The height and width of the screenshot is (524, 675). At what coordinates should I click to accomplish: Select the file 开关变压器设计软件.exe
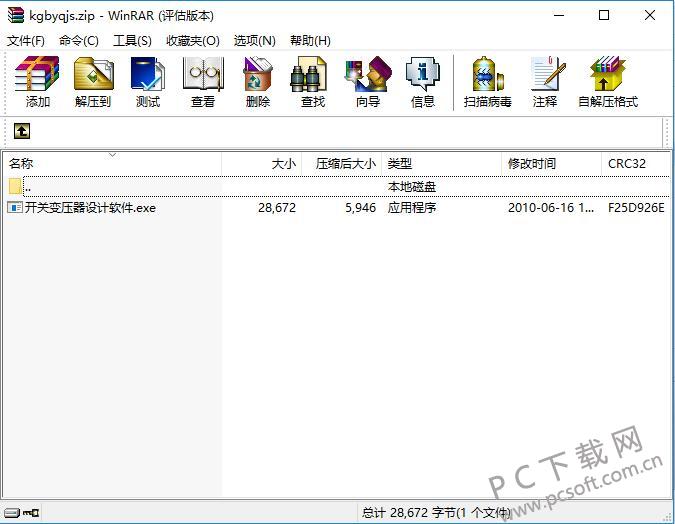pyautogui.click(x=90, y=208)
